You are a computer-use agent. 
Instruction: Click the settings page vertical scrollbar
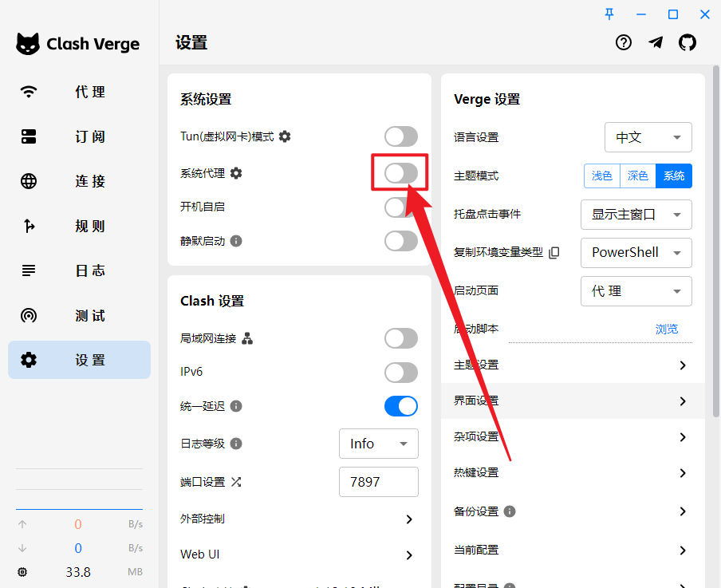(716, 242)
